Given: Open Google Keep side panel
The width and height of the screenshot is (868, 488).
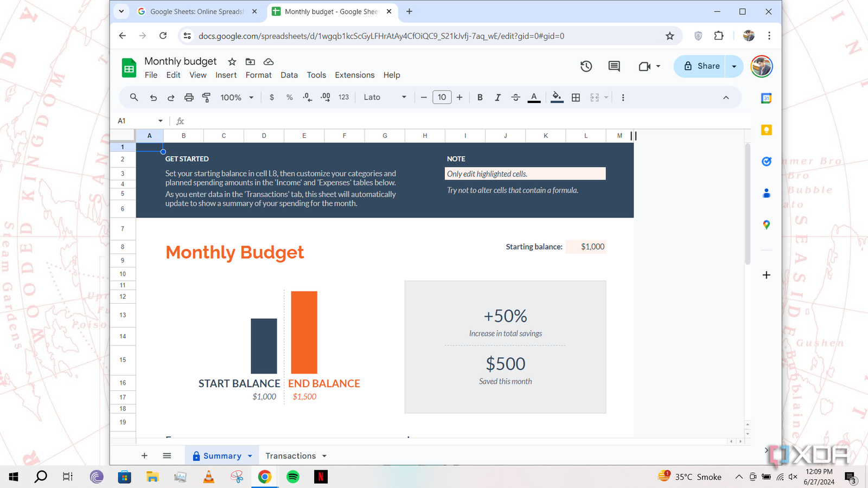Looking at the screenshot, I should (x=767, y=130).
